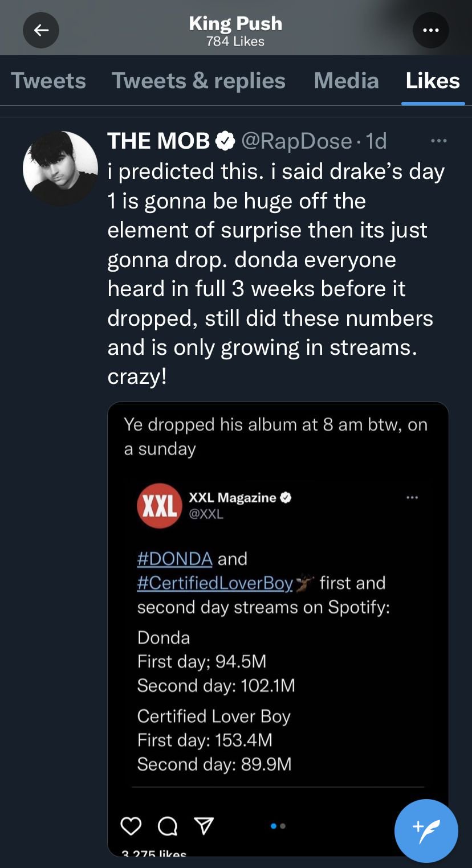The image size is (472, 868).
Task: Like the embedded post with the heart
Action: point(131,825)
